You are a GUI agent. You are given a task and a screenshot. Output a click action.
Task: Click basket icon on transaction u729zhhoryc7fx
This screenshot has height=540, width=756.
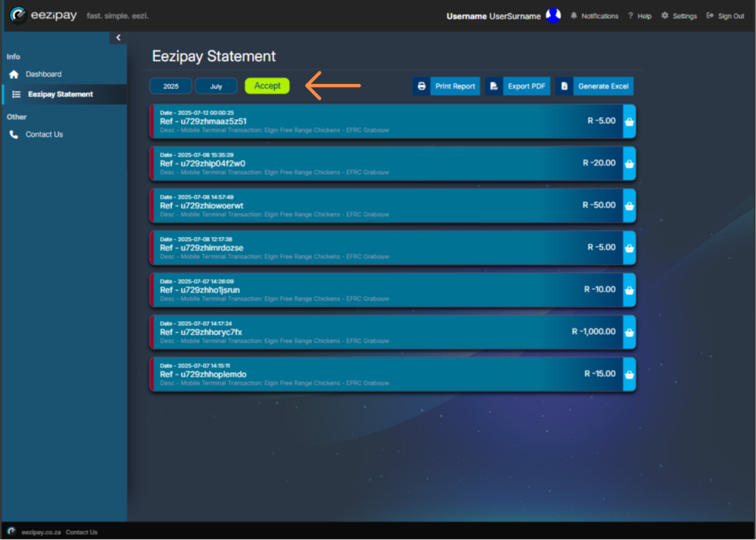tap(630, 332)
